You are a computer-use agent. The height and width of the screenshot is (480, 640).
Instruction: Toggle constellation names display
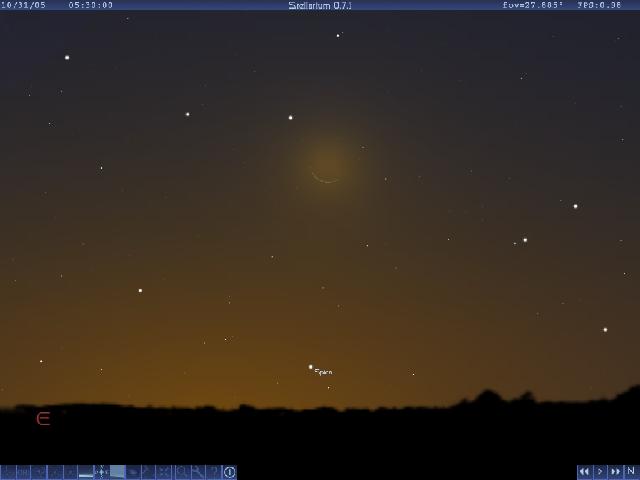(x=23, y=472)
